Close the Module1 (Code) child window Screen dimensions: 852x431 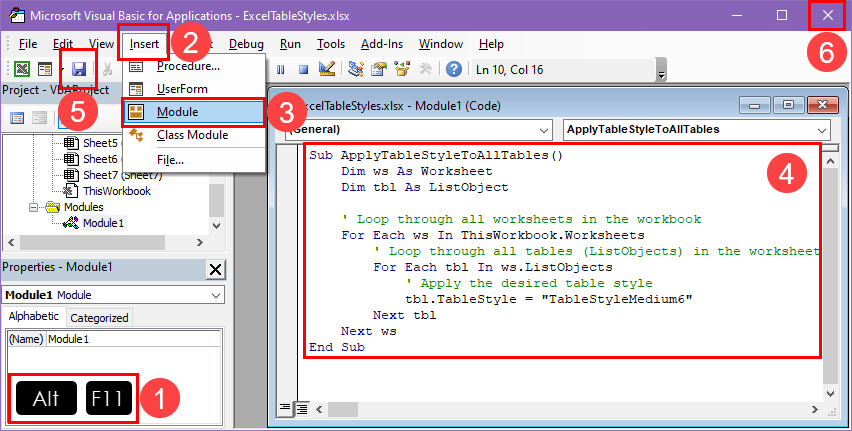pos(823,105)
